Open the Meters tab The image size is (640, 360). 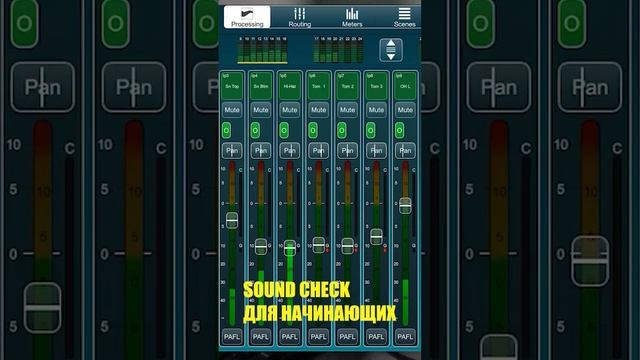[x=352, y=17]
